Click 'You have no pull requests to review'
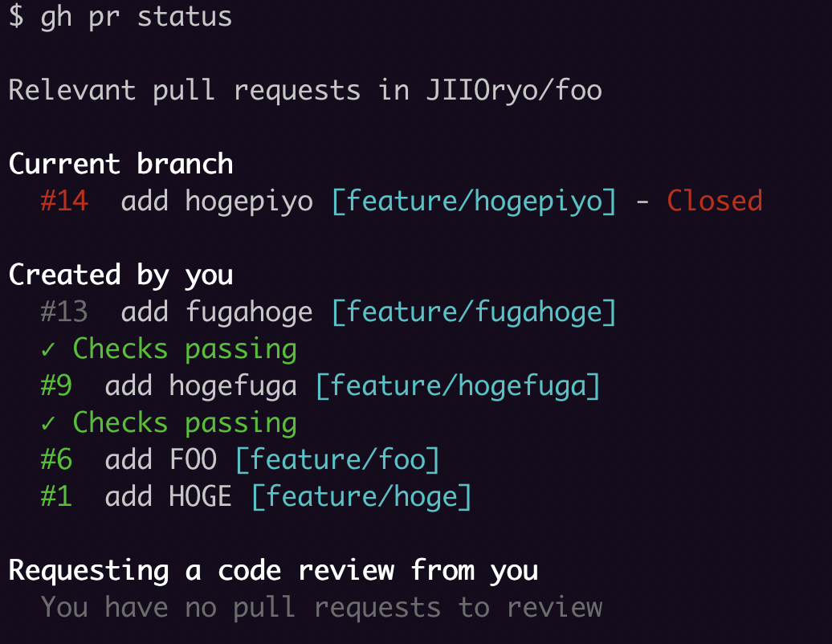832x644 pixels. (321, 608)
